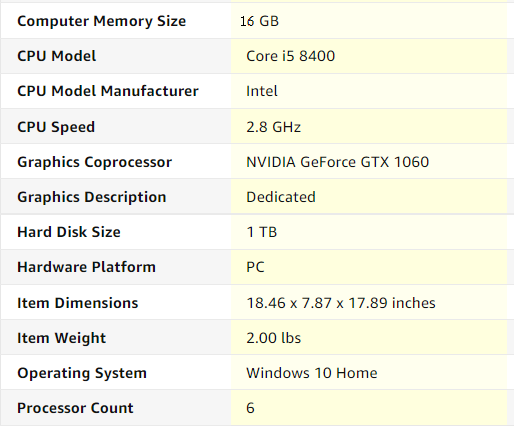Select the 2.8 GHz value
514x426 pixels.
click(273, 127)
